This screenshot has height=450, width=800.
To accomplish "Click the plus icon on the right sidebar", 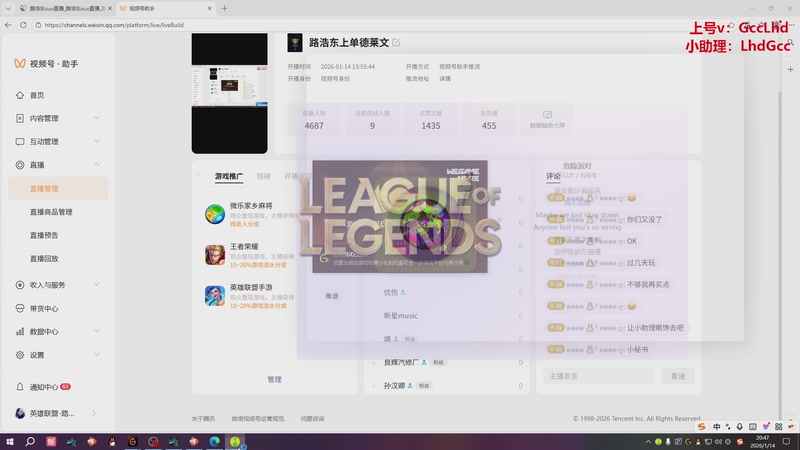I will 790,69.
